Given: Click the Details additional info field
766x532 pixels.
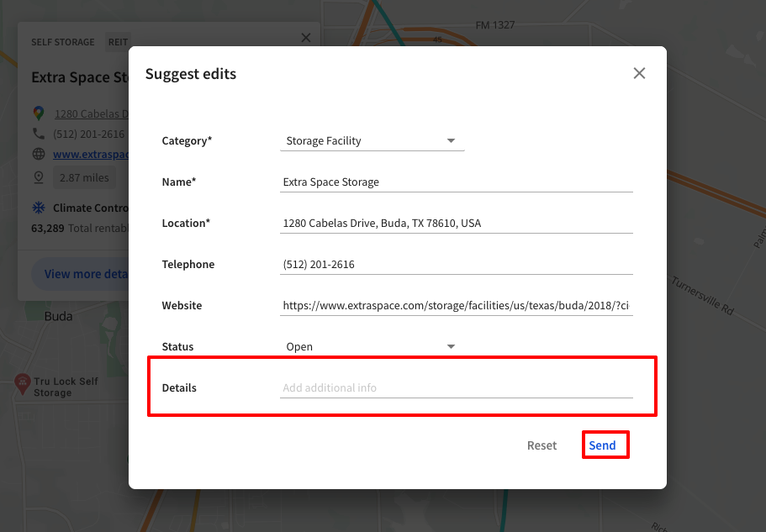Looking at the screenshot, I should click(x=456, y=388).
